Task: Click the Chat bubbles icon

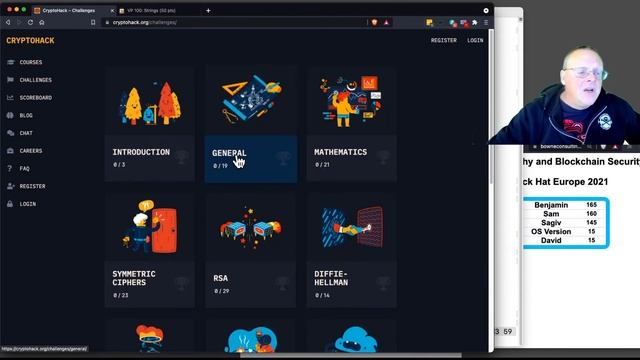Action: click(x=11, y=133)
